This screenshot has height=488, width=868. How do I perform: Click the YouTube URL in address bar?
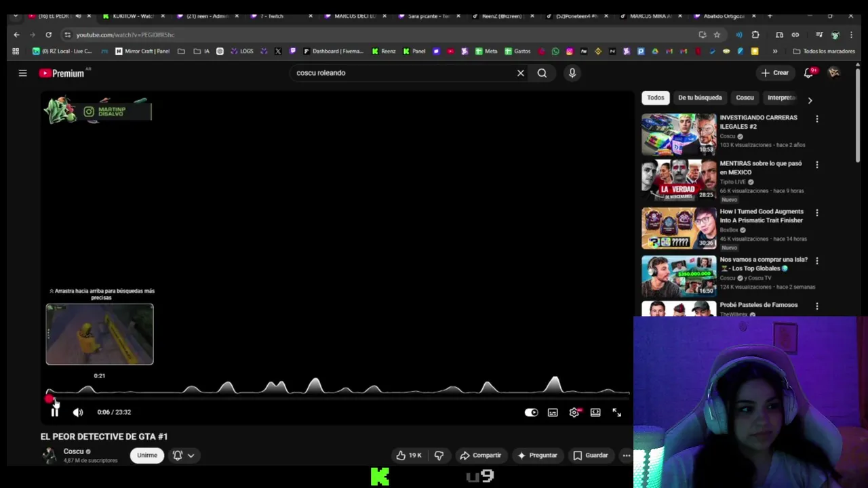point(125,35)
